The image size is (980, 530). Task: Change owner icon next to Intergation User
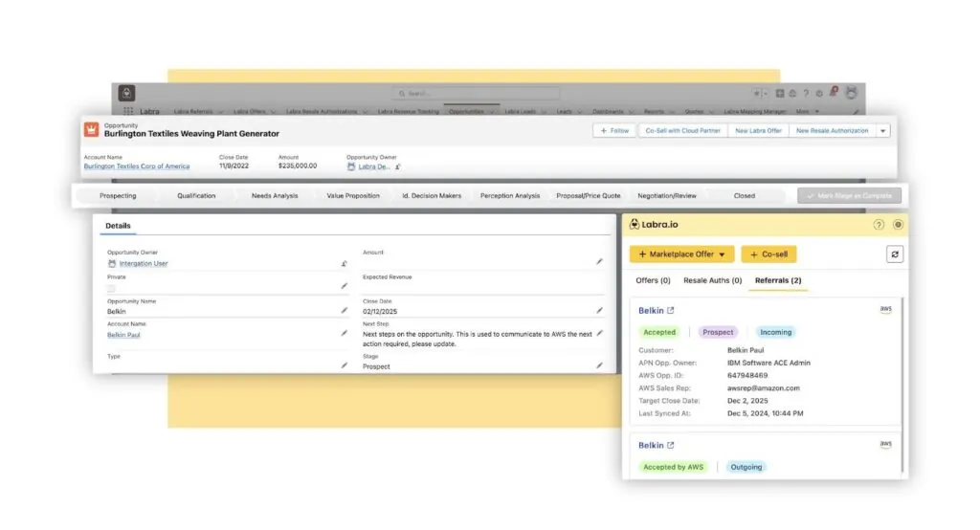coord(344,264)
